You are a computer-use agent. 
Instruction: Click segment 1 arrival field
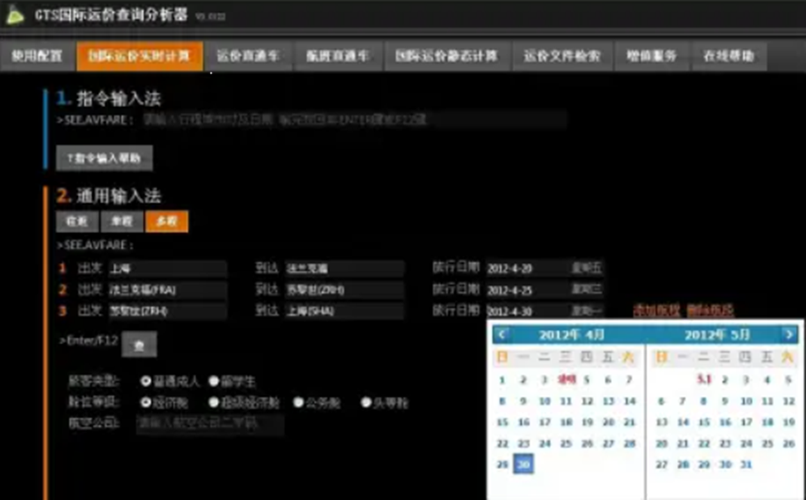345,268
